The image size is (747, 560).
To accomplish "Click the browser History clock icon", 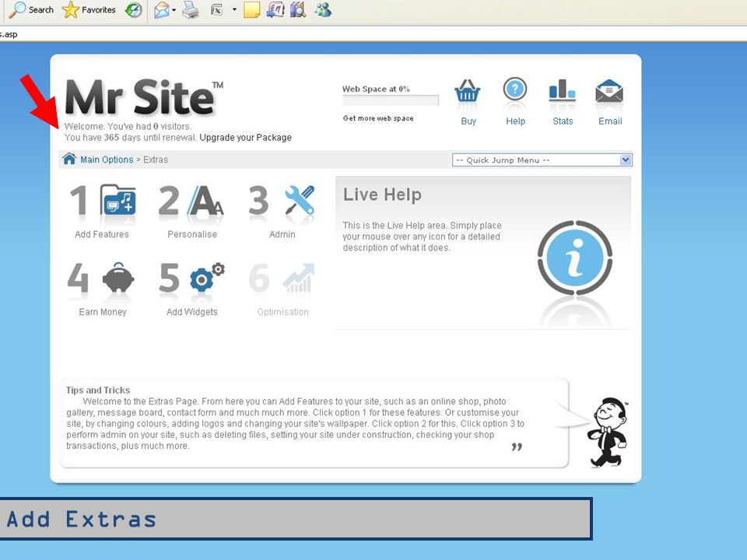I will coord(133,10).
